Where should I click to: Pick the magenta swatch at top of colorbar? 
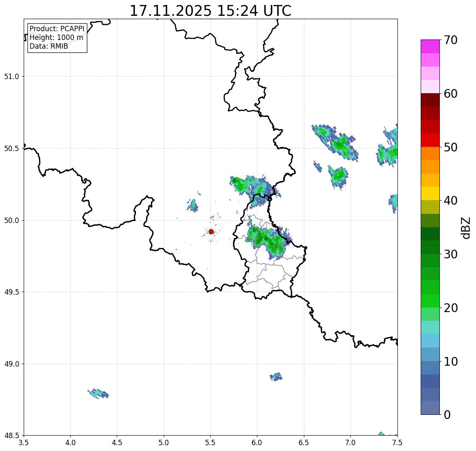(430, 47)
